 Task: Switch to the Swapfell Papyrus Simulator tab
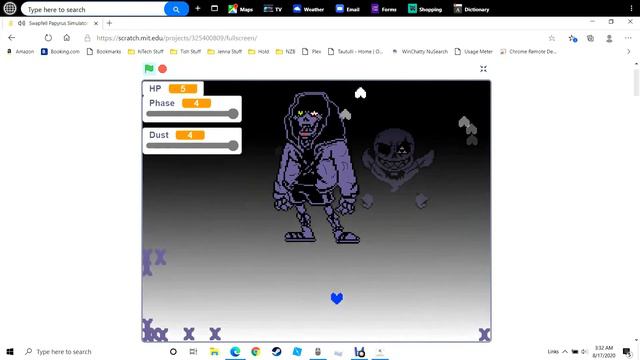(x=53, y=23)
